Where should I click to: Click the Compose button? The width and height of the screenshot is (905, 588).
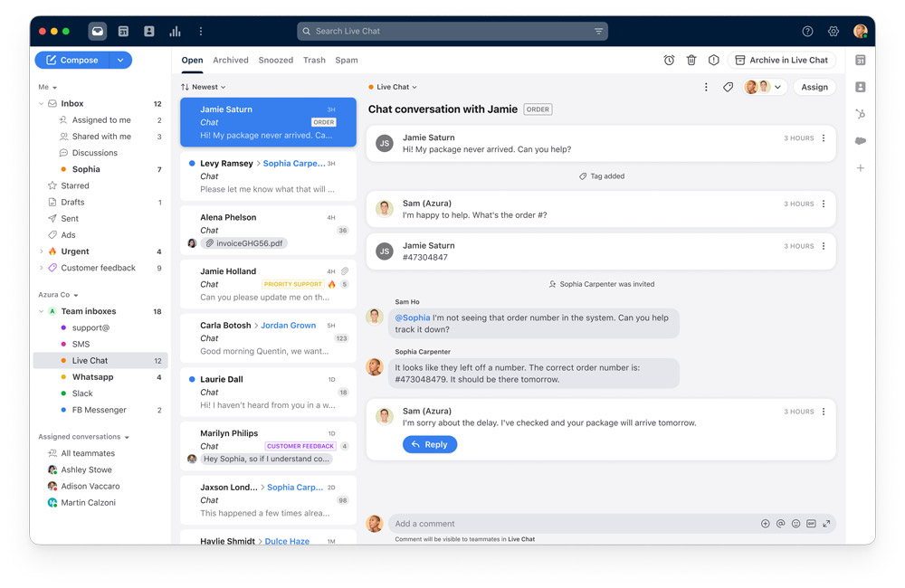coord(72,60)
